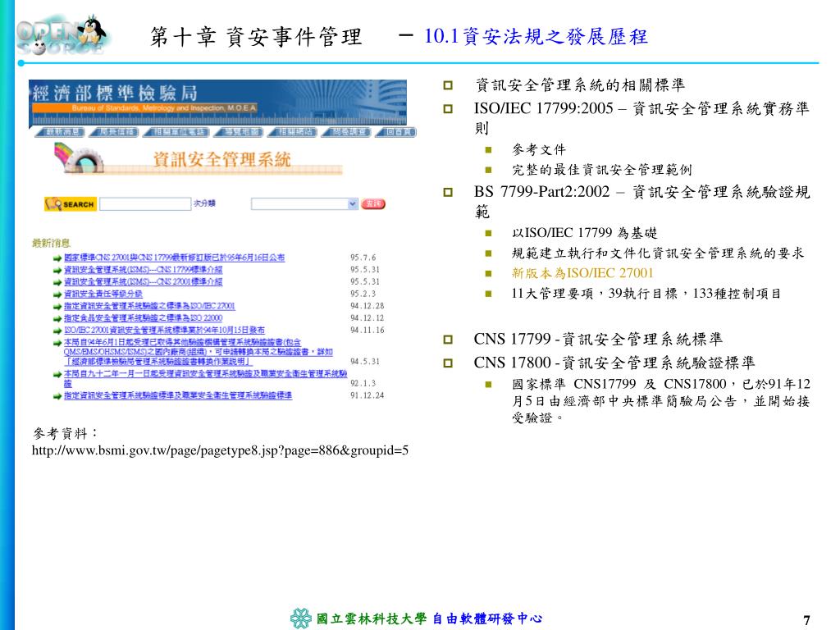Click the date 91.12.24
840x630 pixels.
click(367, 395)
